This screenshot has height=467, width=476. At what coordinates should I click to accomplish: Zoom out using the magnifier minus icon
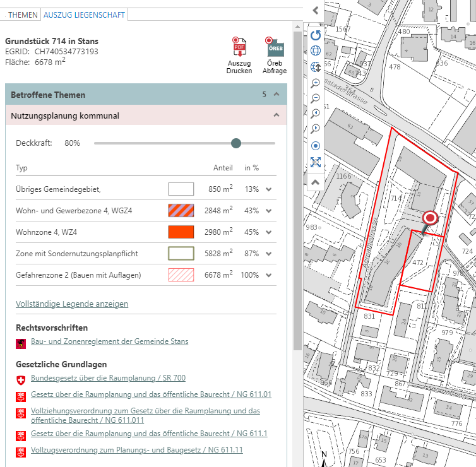click(x=316, y=98)
